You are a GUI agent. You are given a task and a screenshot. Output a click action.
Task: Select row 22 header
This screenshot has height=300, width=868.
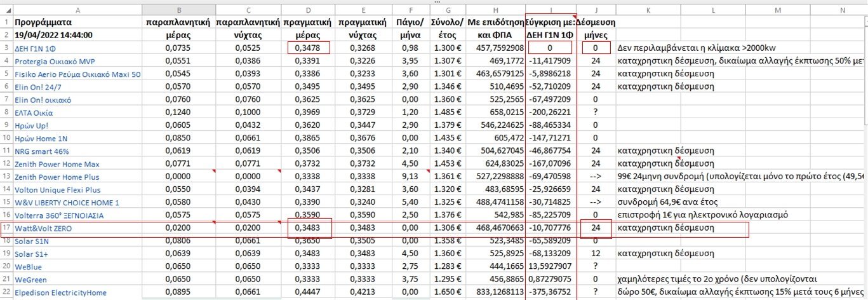(6, 292)
